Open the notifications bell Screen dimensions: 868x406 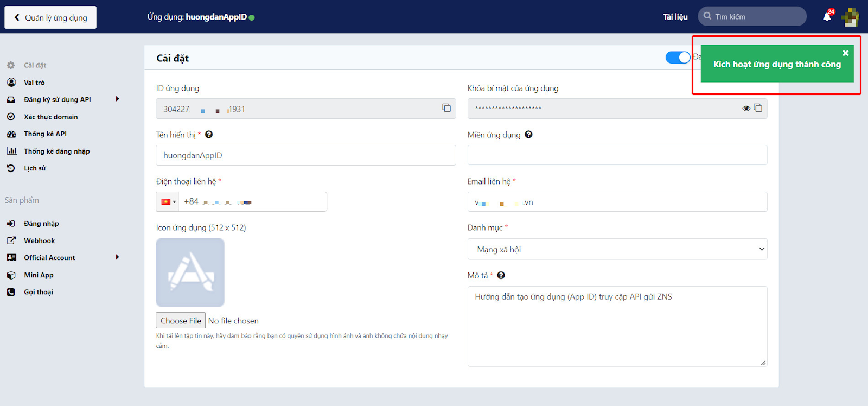click(827, 17)
